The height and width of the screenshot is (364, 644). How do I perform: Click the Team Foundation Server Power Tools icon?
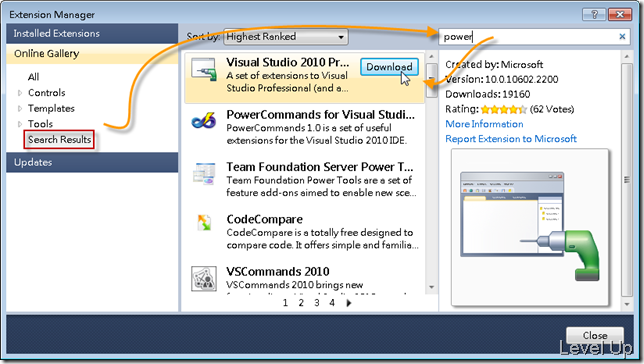(204, 173)
